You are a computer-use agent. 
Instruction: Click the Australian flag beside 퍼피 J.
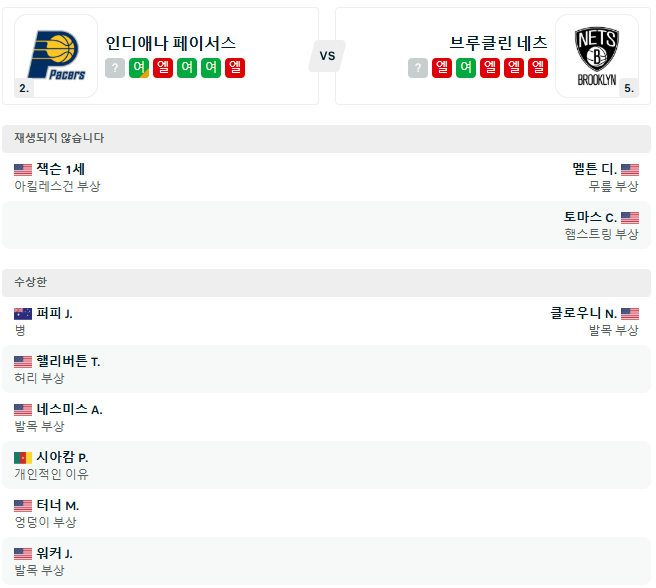coord(23,314)
